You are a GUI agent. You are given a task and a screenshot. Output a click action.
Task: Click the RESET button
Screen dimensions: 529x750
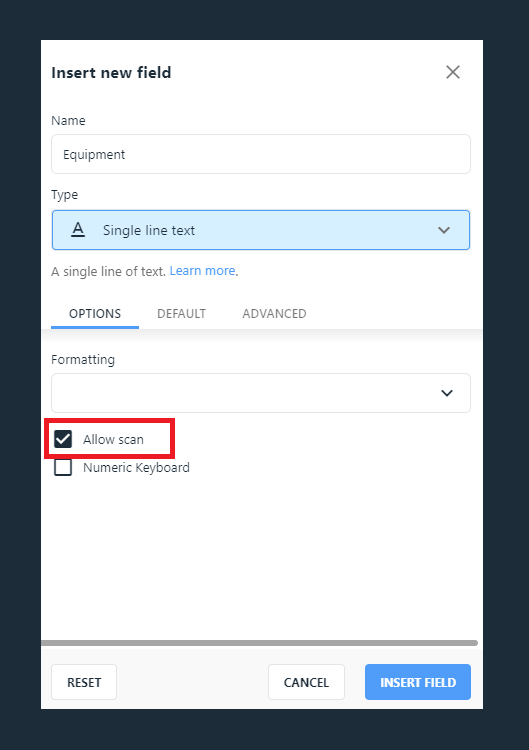click(x=84, y=682)
